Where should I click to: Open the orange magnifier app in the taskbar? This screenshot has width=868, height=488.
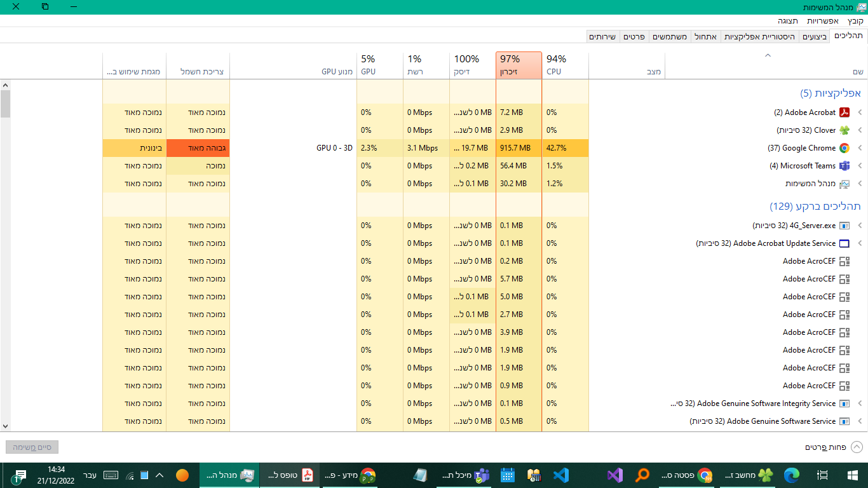pos(643,475)
